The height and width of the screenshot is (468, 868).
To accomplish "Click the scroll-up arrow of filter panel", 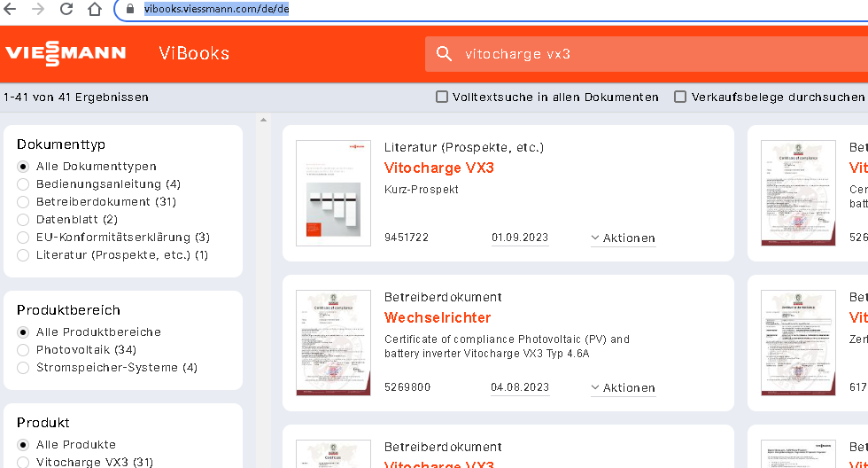I will pyautogui.click(x=263, y=119).
